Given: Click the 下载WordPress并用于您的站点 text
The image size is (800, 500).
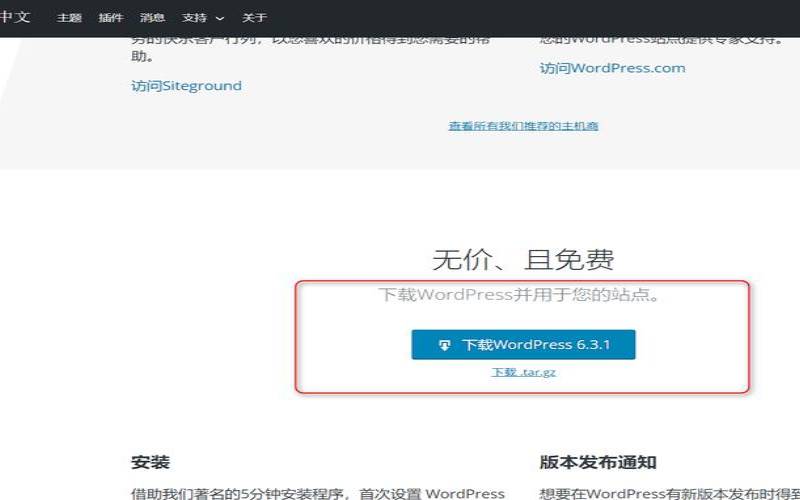Looking at the screenshot, I should (x=518, y=294).
